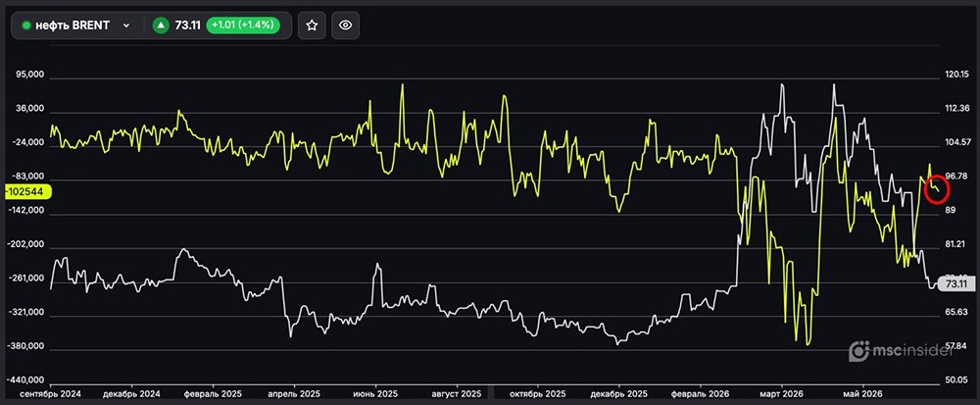Image resolution: width=980 pixels, height=405 pixels.
Task: Click the сентябрь 2024 date label
Action: click(49, 394)
